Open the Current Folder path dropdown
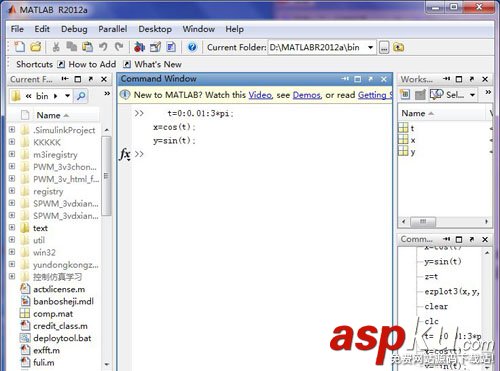The image size is (500, 371). tap(370, 47)
